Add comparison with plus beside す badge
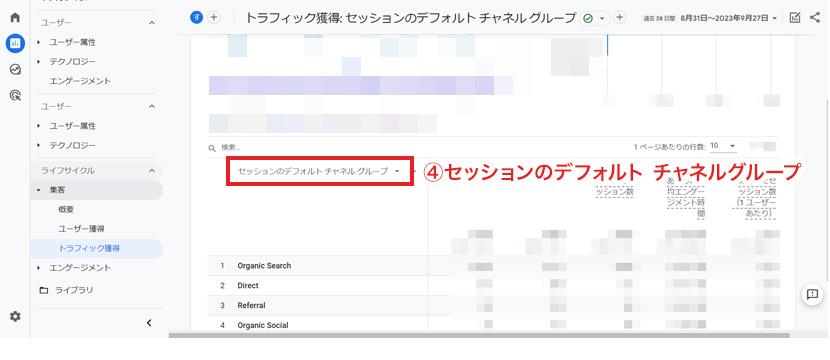The image size is (830, 360). [213, 17]
